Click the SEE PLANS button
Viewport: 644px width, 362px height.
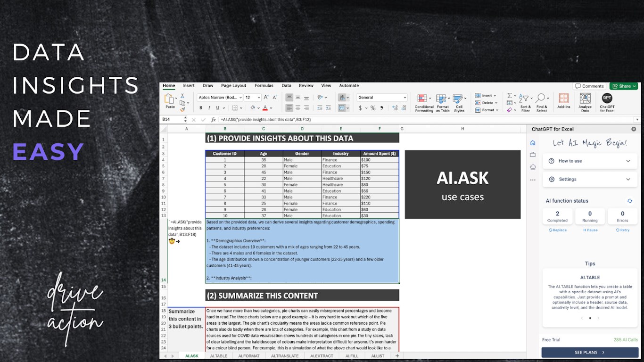590,352
